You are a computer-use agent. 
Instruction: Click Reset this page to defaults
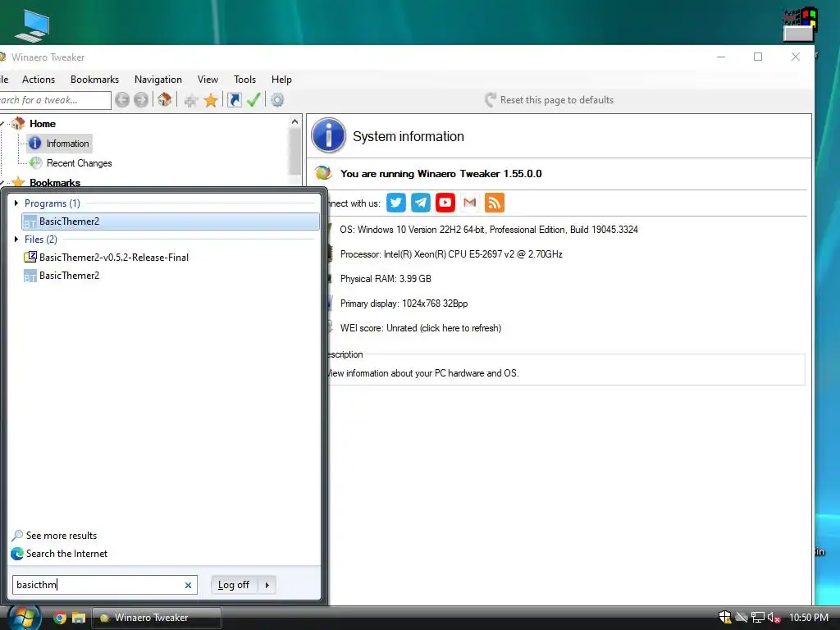pos(549,99)
